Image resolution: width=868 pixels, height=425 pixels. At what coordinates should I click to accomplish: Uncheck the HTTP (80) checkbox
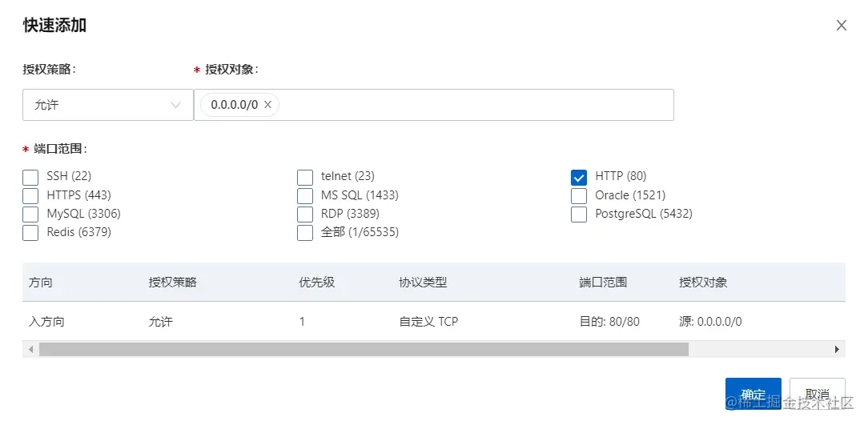click(x=580, y=177)
